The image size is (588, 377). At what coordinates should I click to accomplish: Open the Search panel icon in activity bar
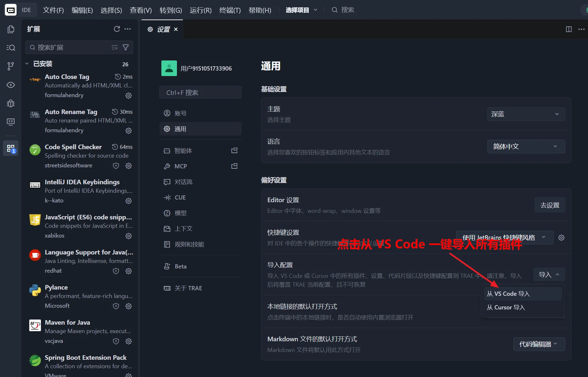click(11, 48)
